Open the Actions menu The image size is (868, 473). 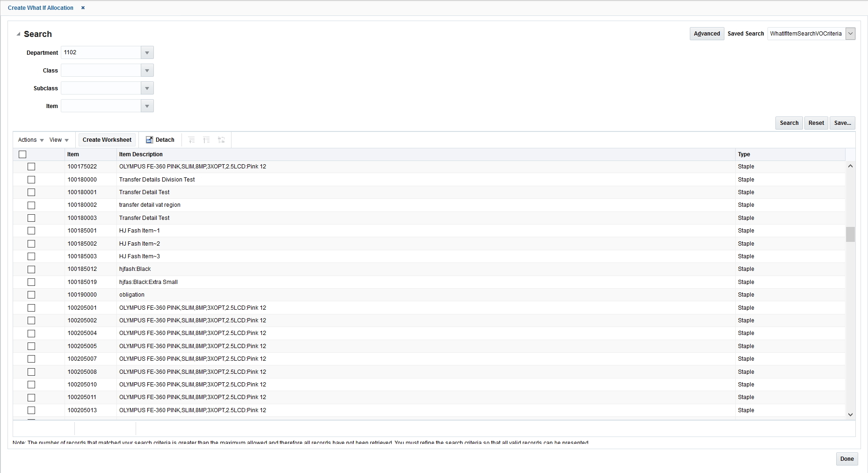(x=31, y=140)
